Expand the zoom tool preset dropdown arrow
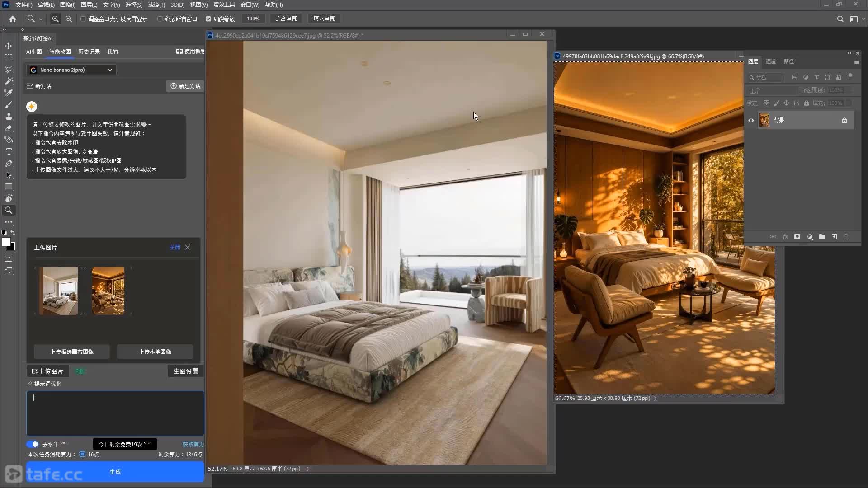This screenshot has width=868, height=488. click(41, 19)
